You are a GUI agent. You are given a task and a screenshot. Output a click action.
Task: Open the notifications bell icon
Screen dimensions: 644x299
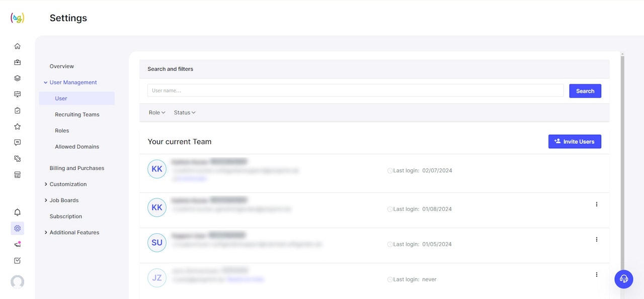coord(18,212)
